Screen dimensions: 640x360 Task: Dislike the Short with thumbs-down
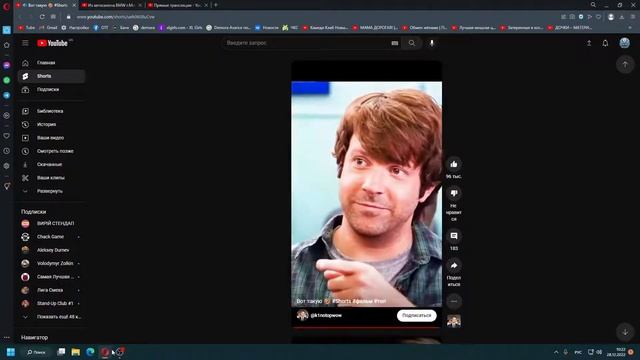click(453, 193)
